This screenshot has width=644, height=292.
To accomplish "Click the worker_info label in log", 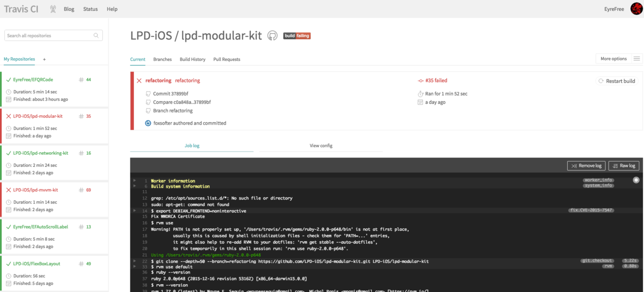I will click(x=598, y=180).
